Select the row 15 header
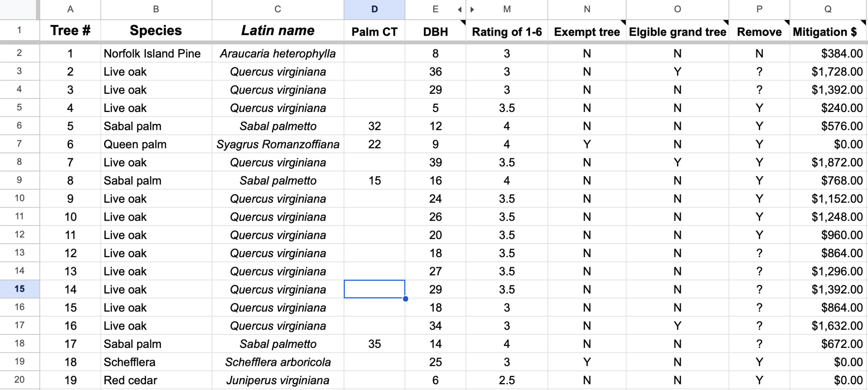This screenshot has height=390, width=868. [x=20, y=289]
